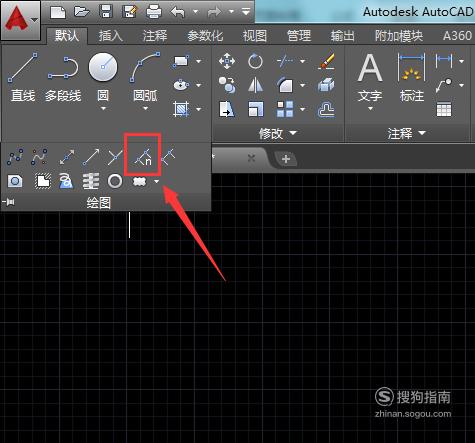Viewport: 475px width, 443px height.
Task: Save the drawing with floppy icon
Action: pyautogui.click(x=106, y=12)
